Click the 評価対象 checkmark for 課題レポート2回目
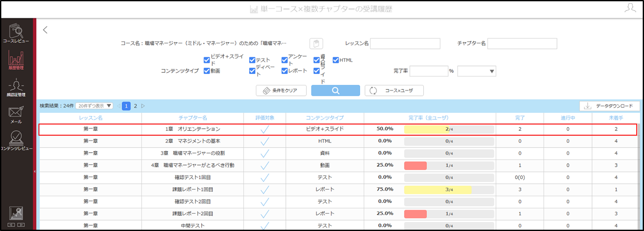The image size is (644, 231). point(265,213)
